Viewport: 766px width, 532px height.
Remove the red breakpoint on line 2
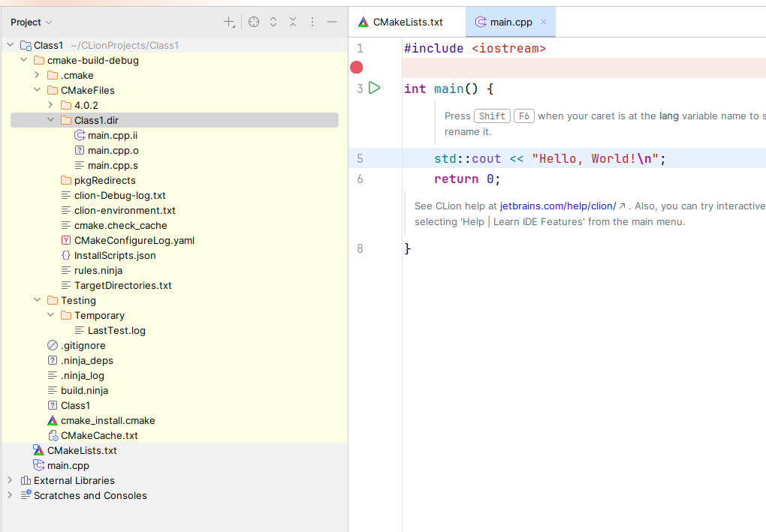click(x=357, y=68)
